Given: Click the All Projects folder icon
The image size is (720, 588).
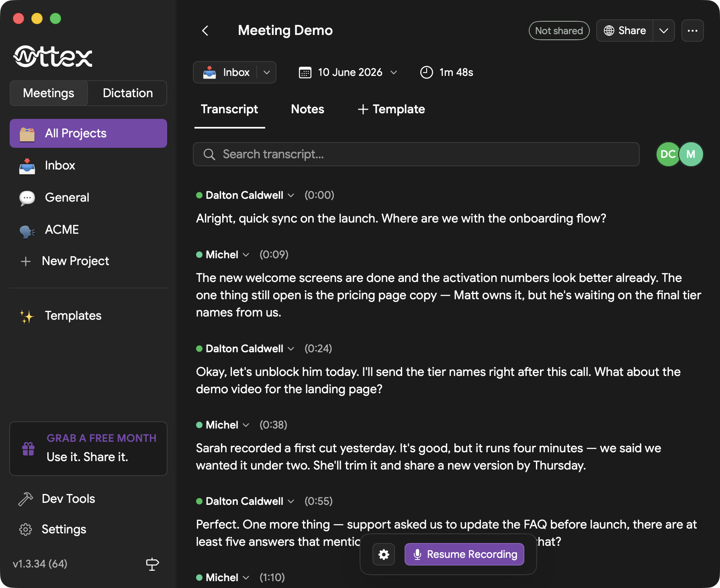Looking at the screenshot, I should coord(27,134).
